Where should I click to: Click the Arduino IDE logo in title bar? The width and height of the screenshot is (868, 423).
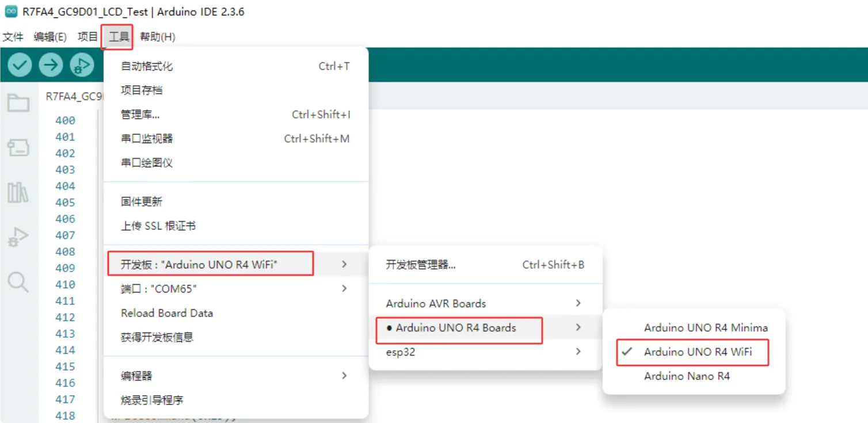click(11, 12)
